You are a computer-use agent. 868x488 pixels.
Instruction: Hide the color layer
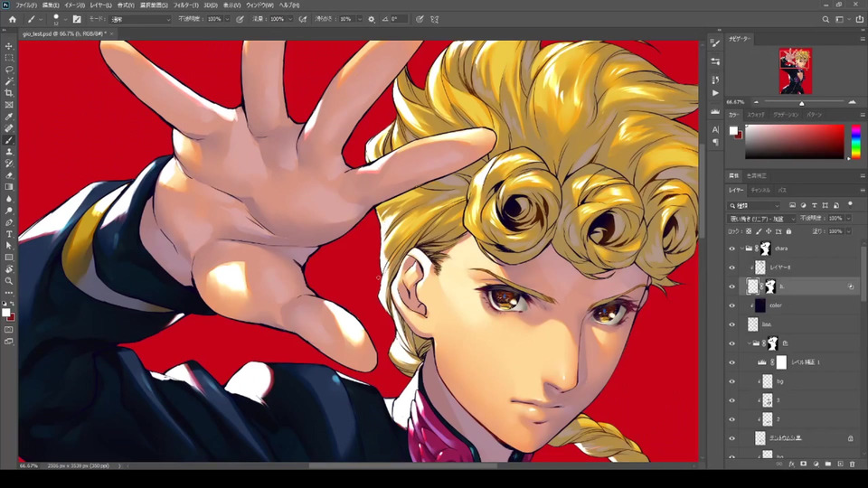coord(731,305)
